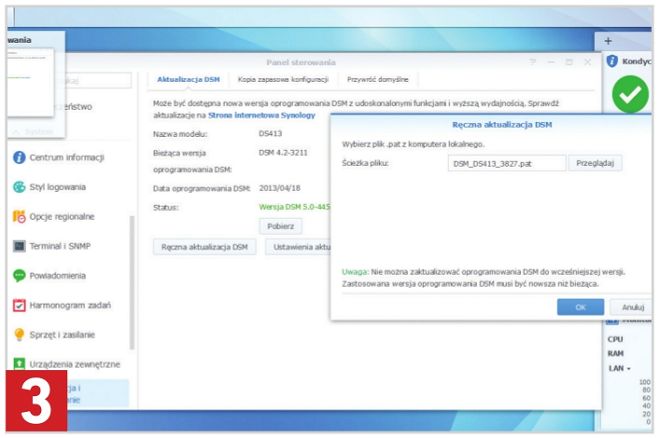Image resolution: width=660 pixels, height=438 pixels.
Task: Select Terminal i SNMP icon
Action: coord(19,246)
